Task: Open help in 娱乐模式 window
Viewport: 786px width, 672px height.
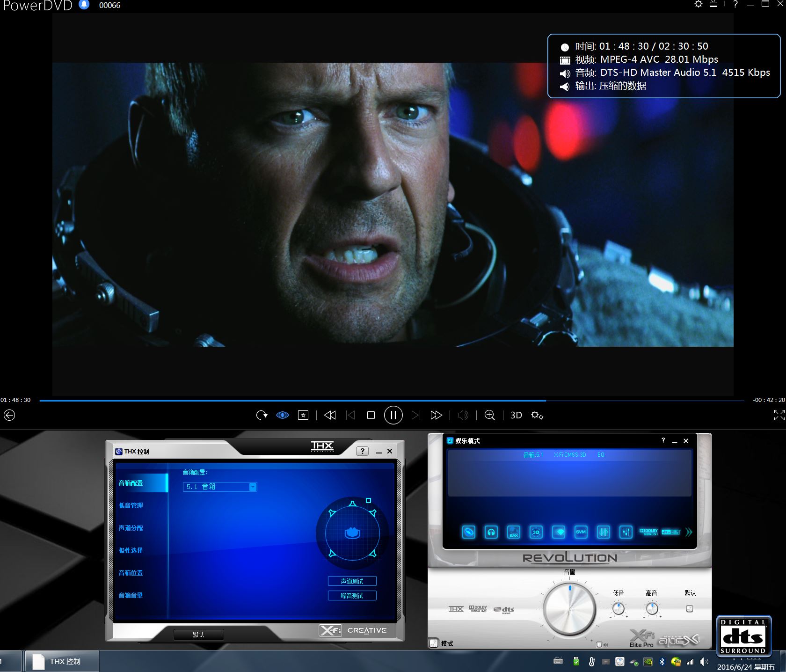Action: pyautogui.click(x=663, y=440)
